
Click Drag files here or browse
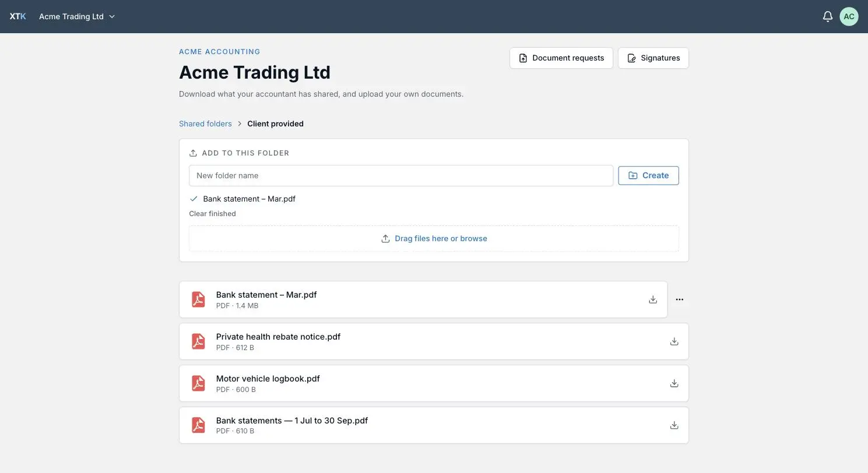click(434, 238)
